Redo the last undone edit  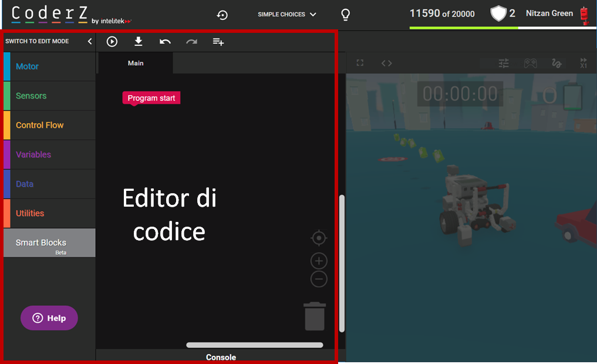tap(191, 42)
